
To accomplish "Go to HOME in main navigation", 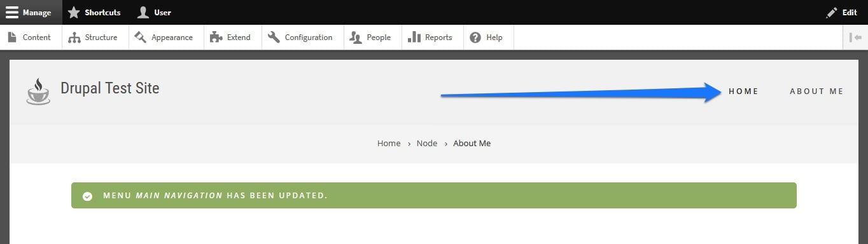I will pos(743,91).
